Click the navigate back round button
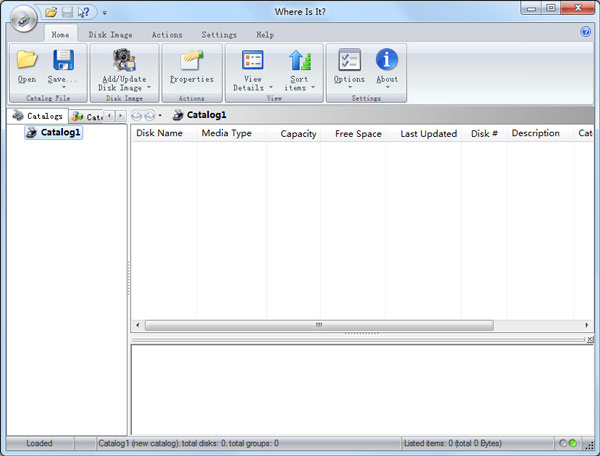 (137, 115)
